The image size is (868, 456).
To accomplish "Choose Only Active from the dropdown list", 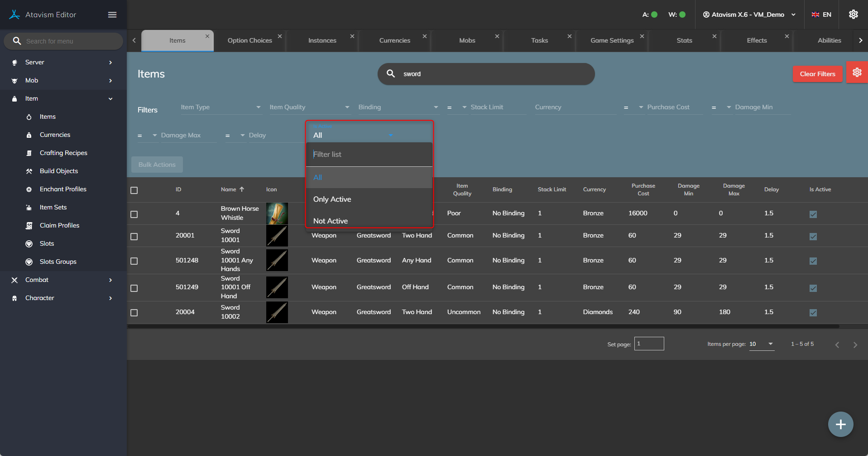I will pyautogui.click(x=332, y=199).
